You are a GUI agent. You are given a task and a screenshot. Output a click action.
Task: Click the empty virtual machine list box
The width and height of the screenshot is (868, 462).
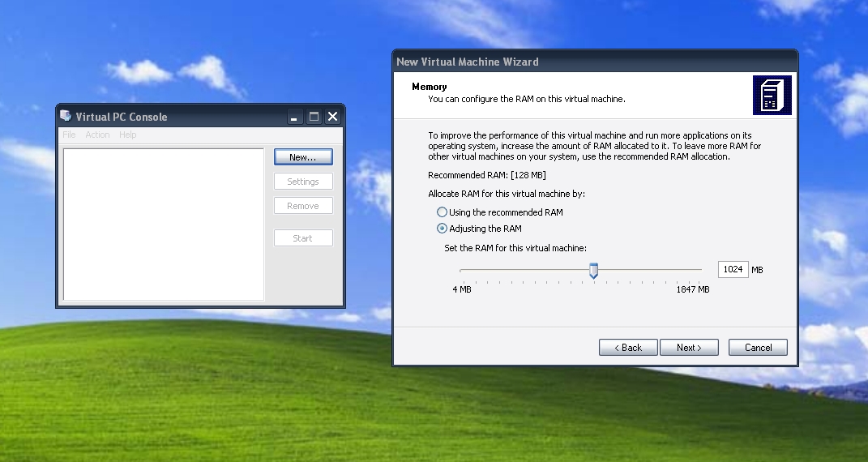pos(164,224)
